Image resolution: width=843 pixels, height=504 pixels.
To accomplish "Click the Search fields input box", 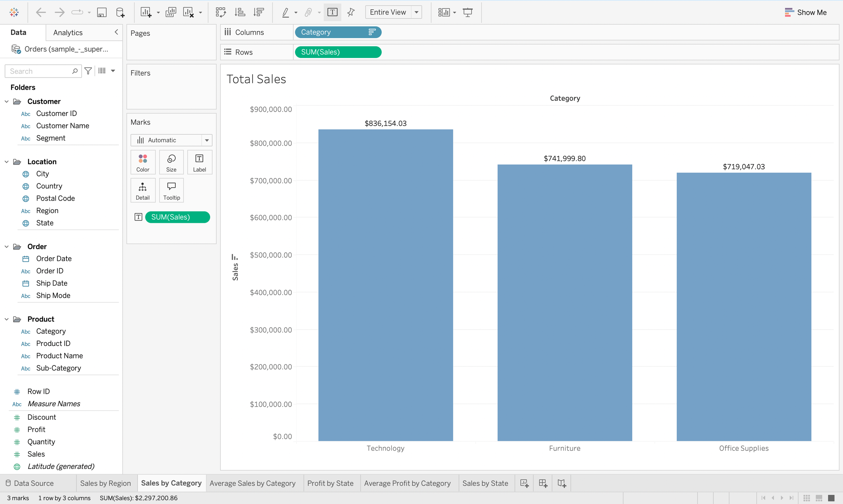I will coord(39,71).
